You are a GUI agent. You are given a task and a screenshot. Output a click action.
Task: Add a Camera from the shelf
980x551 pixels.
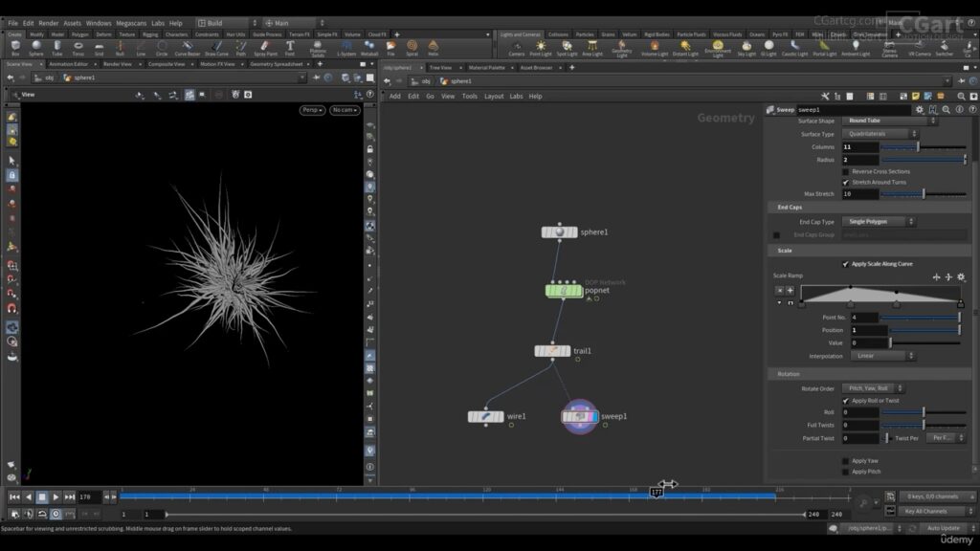[x=516, y=49]
